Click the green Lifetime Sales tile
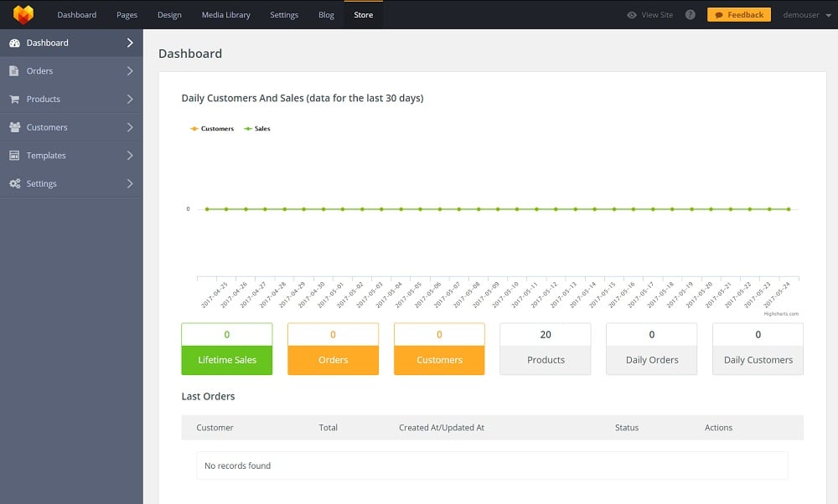The image size is (838, 504). coord(227,359)
